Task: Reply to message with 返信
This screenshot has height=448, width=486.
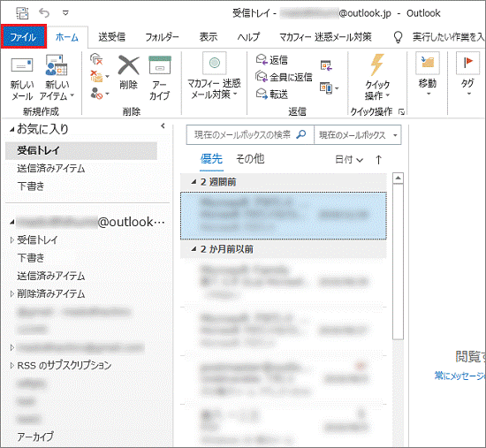Action: pyautogui.click(x=272, y=59)
